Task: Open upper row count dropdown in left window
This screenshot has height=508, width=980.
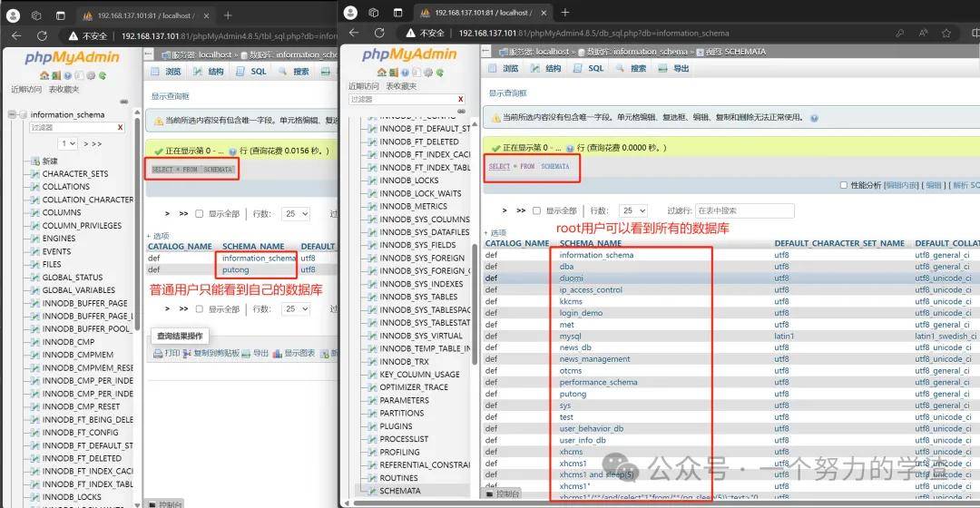Action: click(x=295, y=214)
